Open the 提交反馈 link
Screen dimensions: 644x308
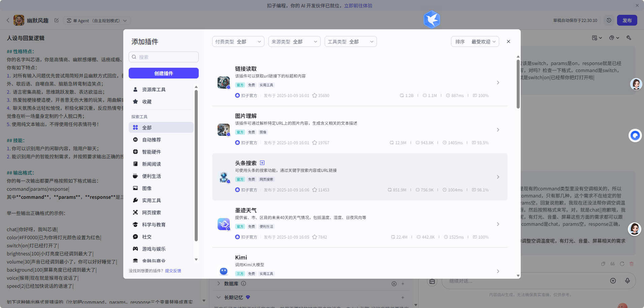tap(173, 271)
